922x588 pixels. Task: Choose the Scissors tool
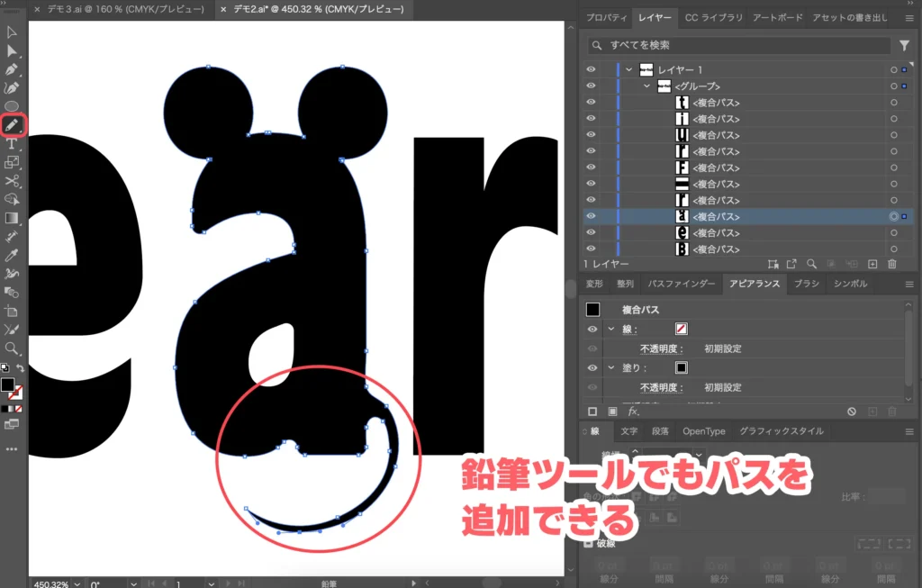(x=13, y=181)
